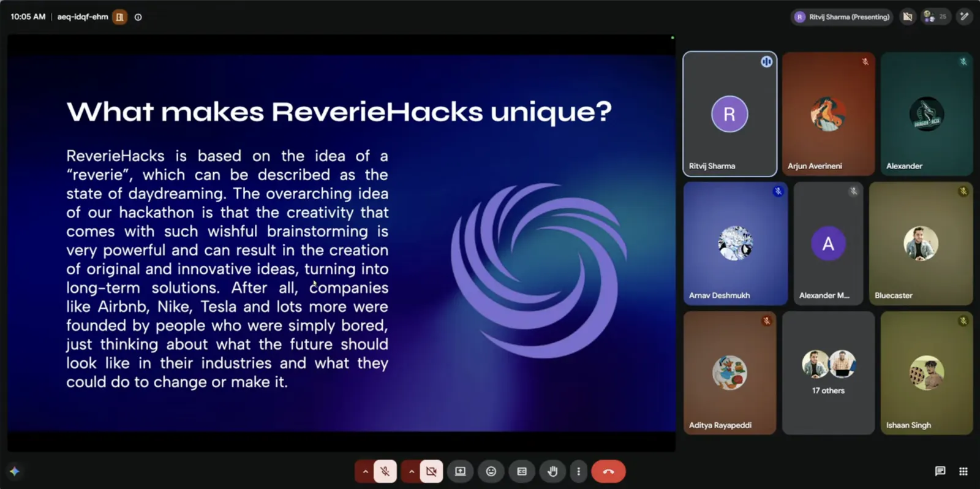Click the 17 others tile
Viewport: 980px width, 489px height.
pos(828,373)
